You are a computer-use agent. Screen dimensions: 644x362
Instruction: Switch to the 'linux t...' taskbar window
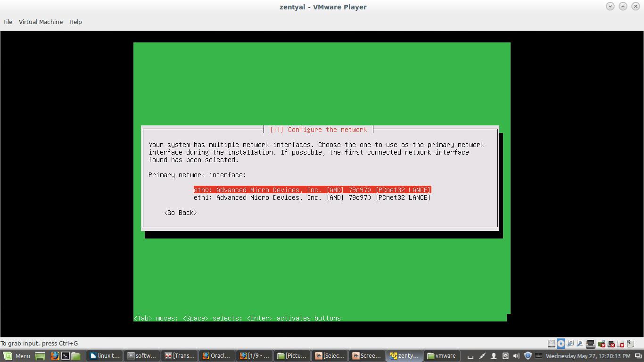104,356
